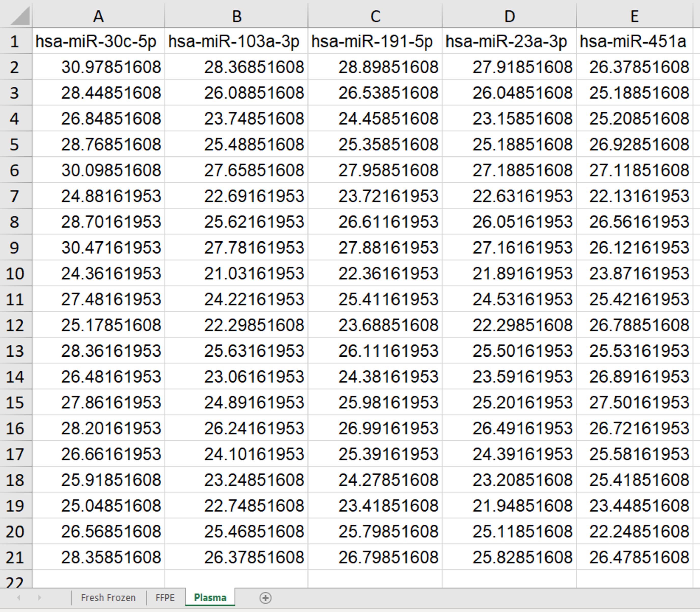
Task: Select cell with value 28.89851608
Action: click(375, 67)
